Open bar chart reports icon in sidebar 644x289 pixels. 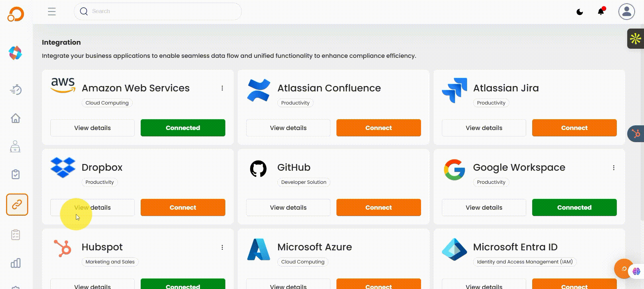pos(15,263)
